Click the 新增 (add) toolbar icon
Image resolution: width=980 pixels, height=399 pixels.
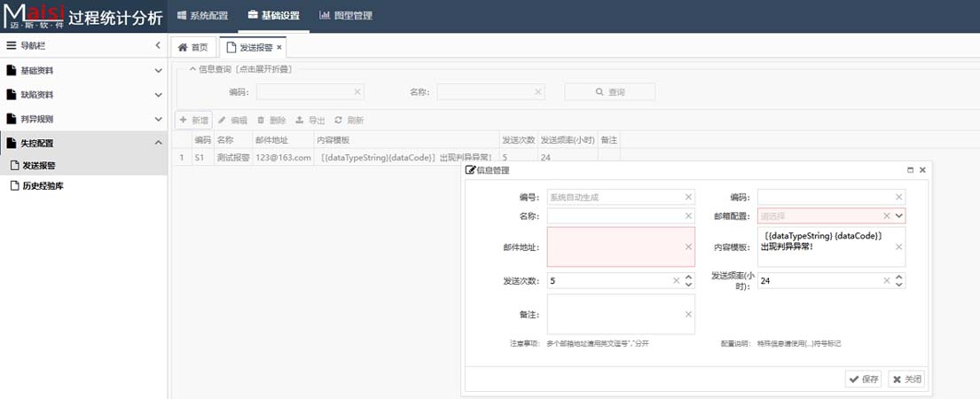[184, 120]
